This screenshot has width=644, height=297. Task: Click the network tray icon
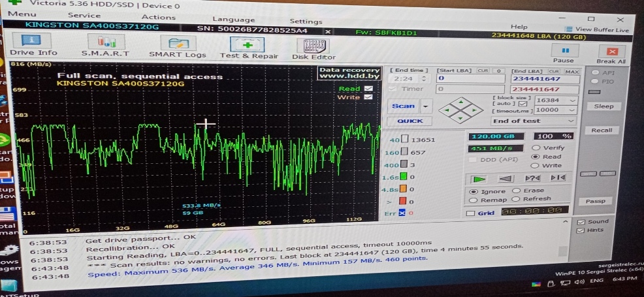point(566,283)
